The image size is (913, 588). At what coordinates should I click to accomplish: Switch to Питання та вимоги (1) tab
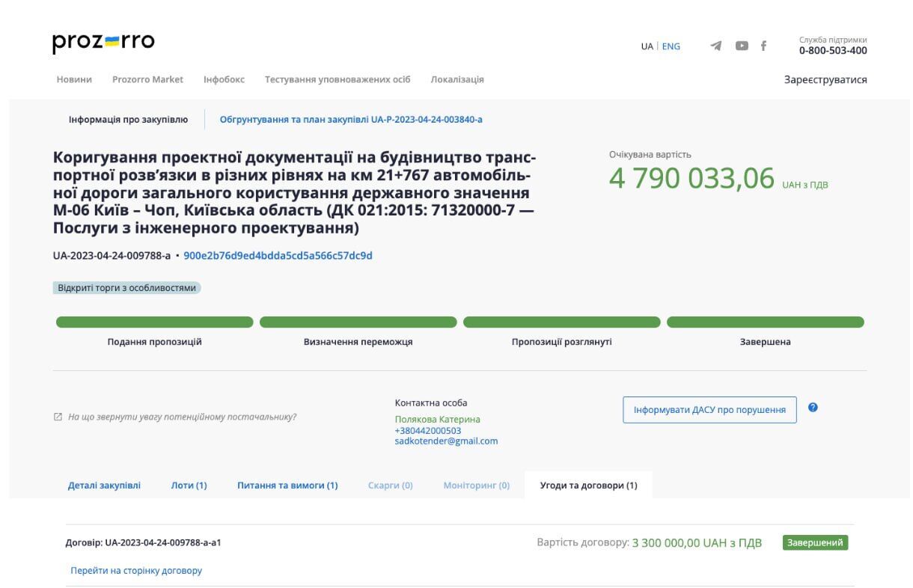click(287, 486)
